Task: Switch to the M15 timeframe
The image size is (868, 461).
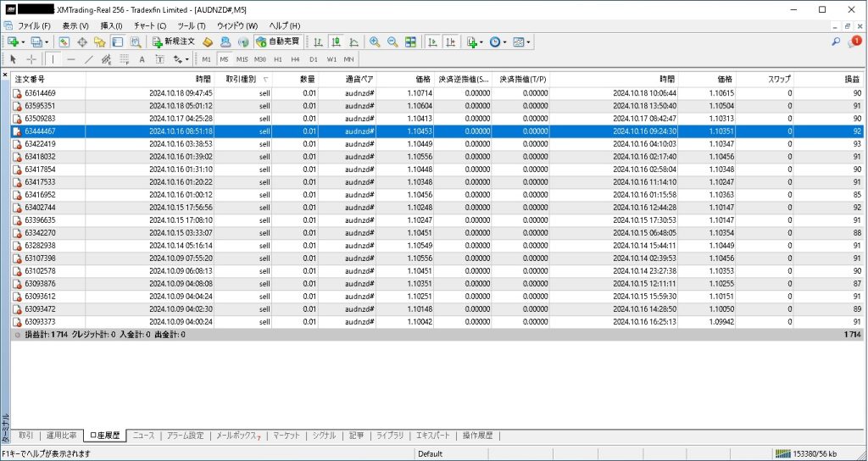Action: (x=242, y=59)
